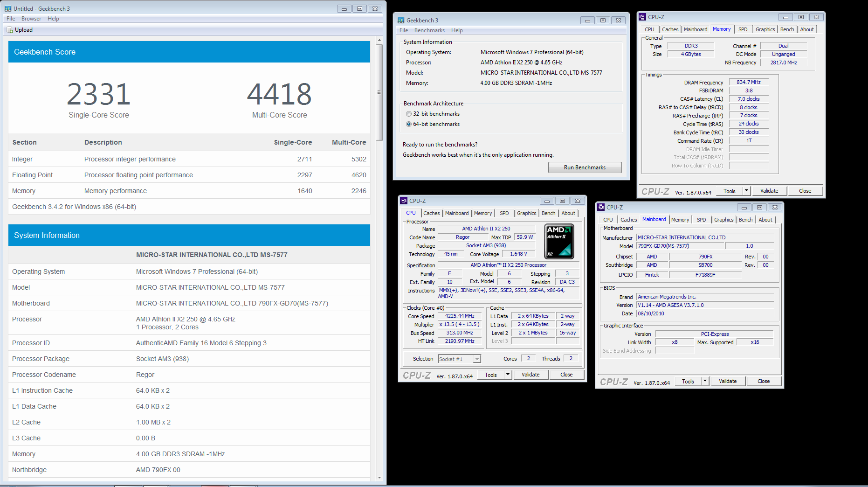The width and height of the screenshot is (868, 487).
Task: Click Tools button in CPU-Z Mainboard window
Action: point(688,381)
